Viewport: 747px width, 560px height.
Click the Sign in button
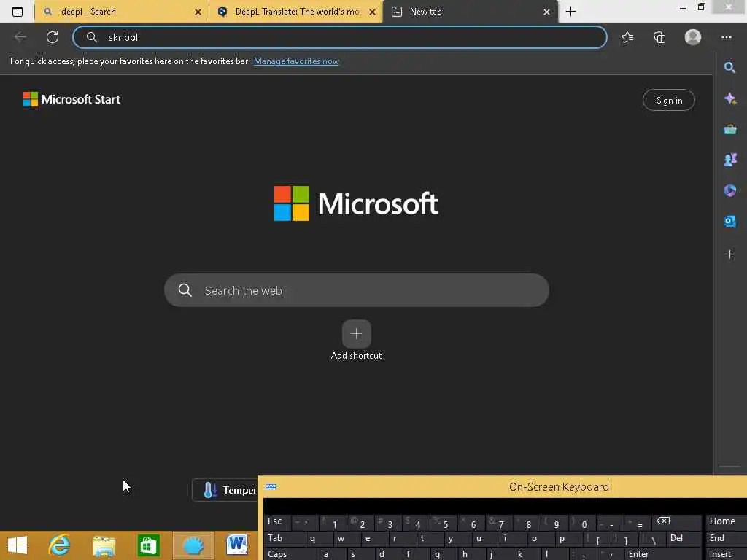tap(669, 100)
